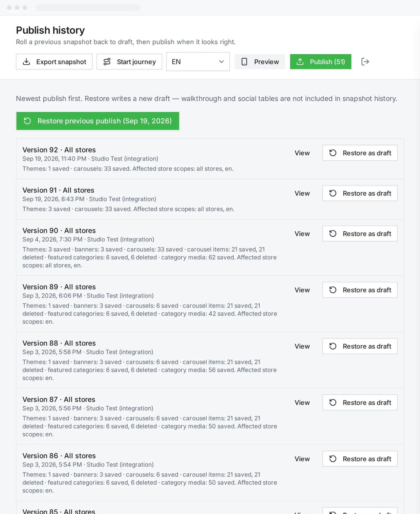The width and height of the screenshot is (420, 514).
Task: View Version 89 snapshot
Action: tap(302, 290)
